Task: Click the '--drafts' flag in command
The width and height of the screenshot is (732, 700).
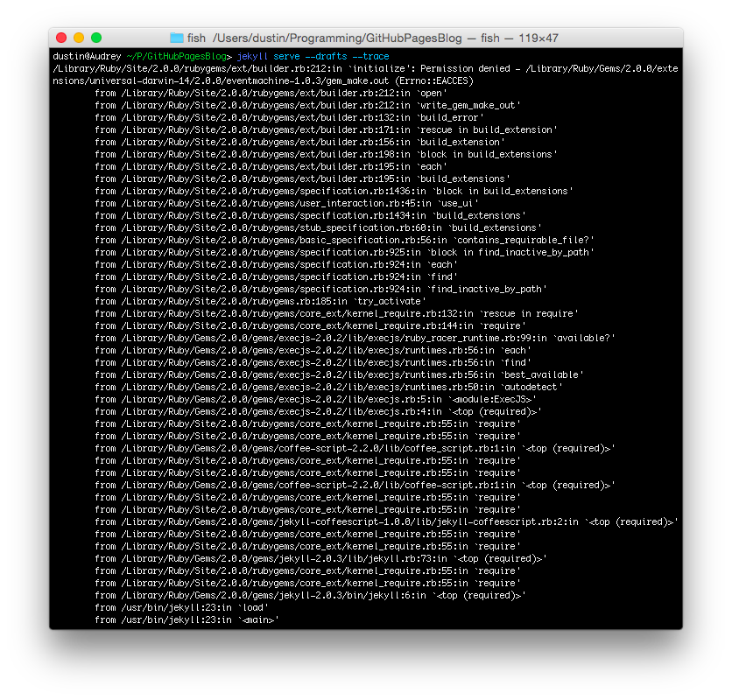Action: (x=326, y=57)
